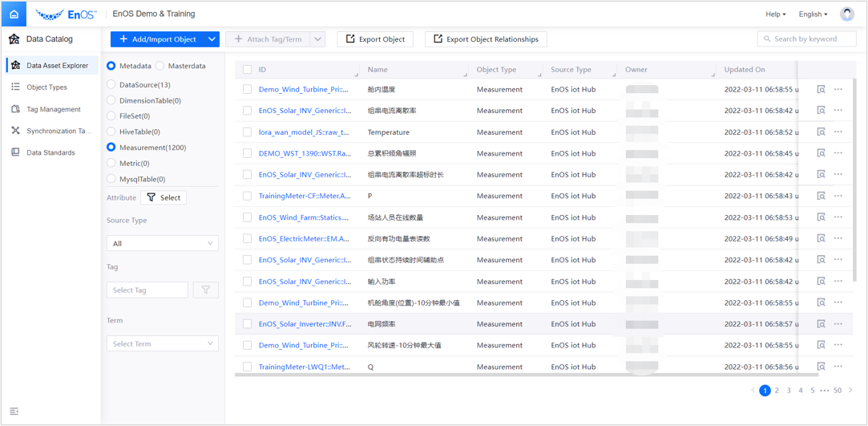Type in the Search by keyword field
The height and width of the screenshot is (426, 868).
click(811, 39)
